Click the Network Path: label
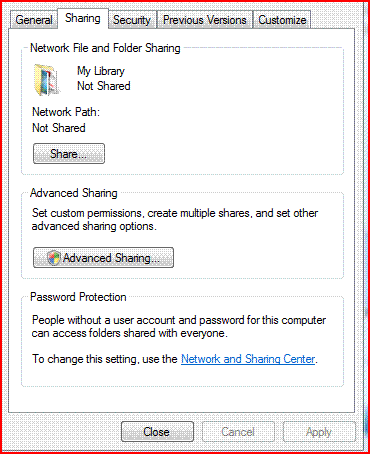 coord(66,112)
